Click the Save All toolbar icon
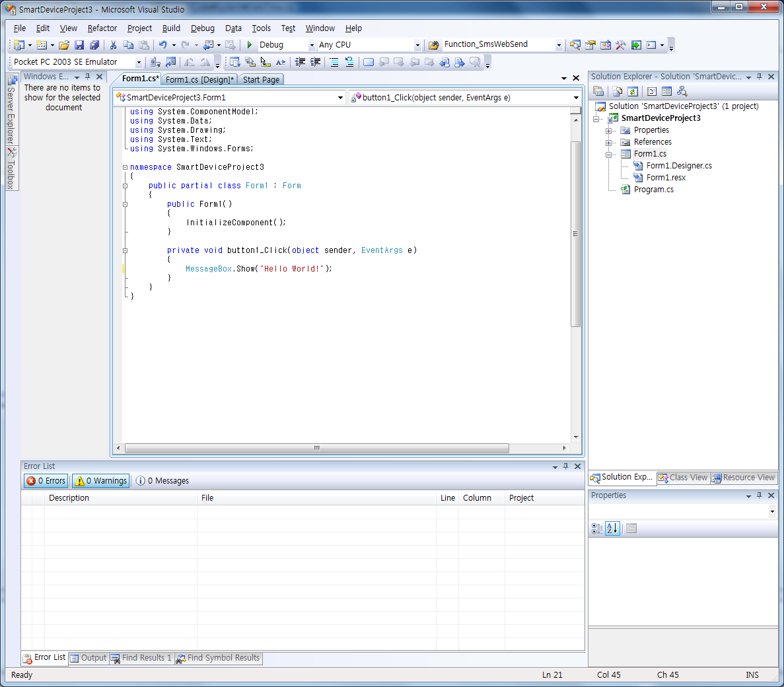 tap(94, 45)
